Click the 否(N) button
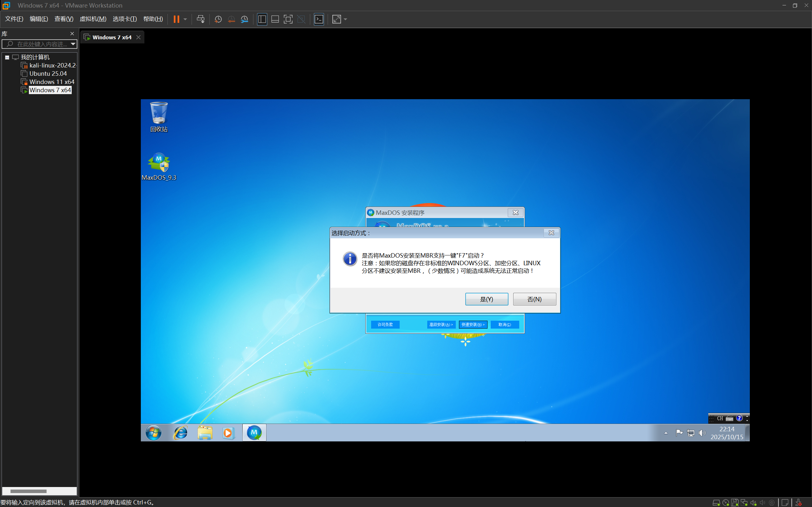 (x=534, y=299)
